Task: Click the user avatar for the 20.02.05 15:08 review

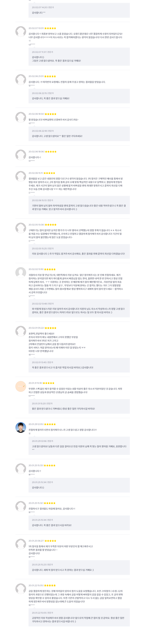Action: click(21, 228)
